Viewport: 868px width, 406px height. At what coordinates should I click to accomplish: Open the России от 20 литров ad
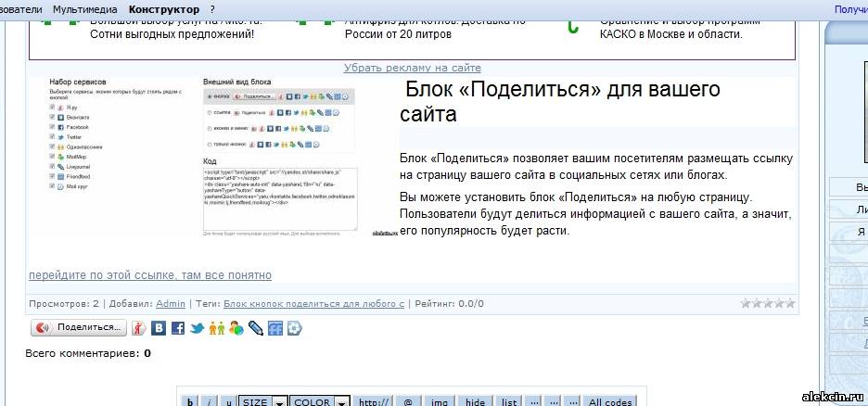click(x=398, y=34)
